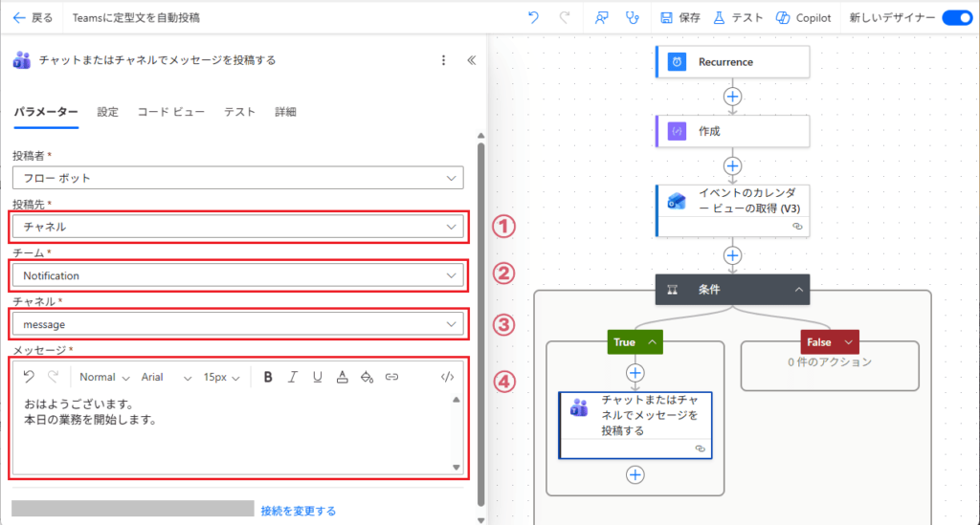980x525 pixels.
Task: Toggle the 新しいデザイナー switch
Action: pos(957,17)
